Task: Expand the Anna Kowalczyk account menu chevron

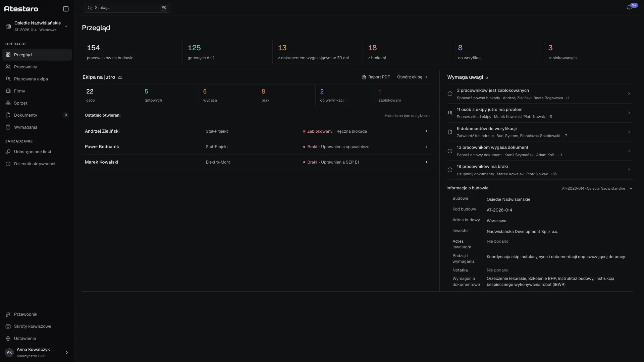Action: coord(67,352)
